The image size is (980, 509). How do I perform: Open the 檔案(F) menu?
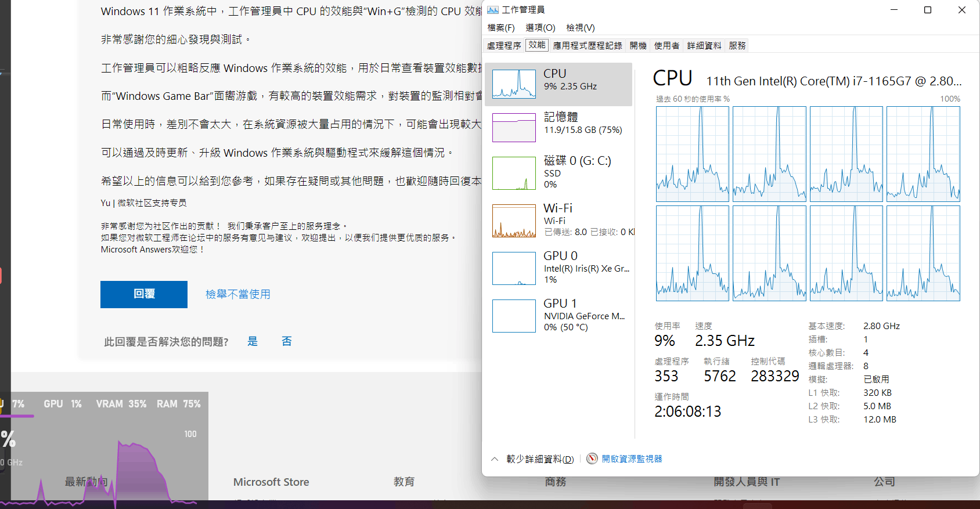coord(501,28)
